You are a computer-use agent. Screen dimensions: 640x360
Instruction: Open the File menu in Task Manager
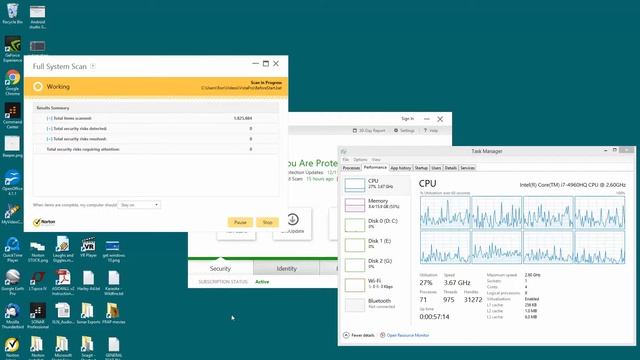(x=346, y=160)
